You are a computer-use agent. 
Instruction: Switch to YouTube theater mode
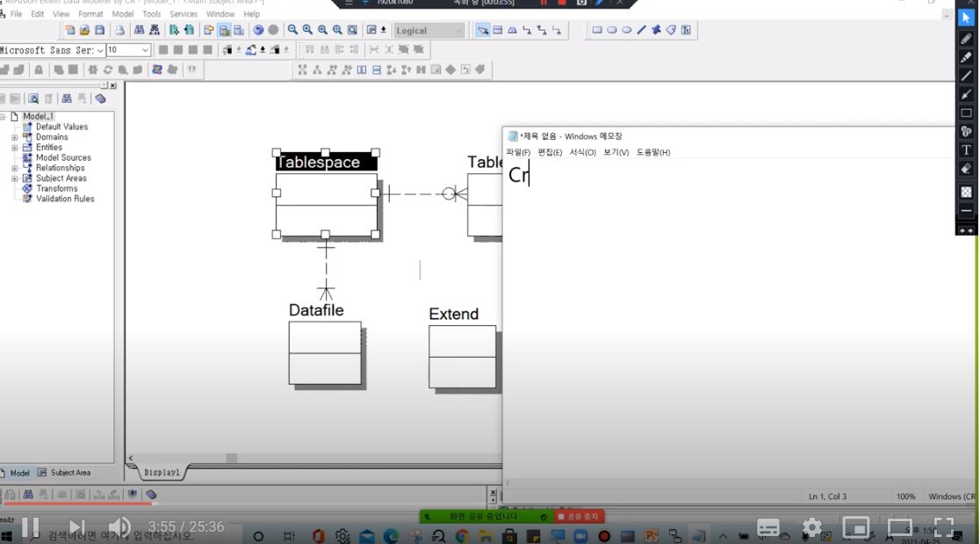(x=900, y=528)
